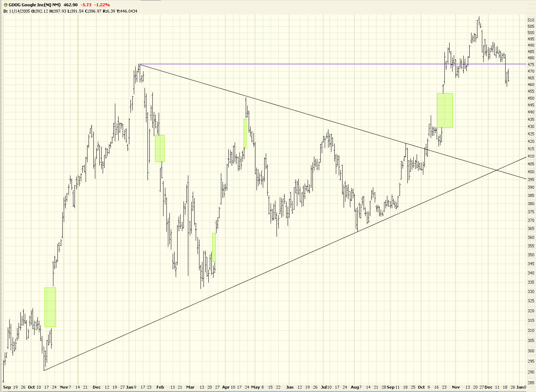Click the close value C:396.97
The image size is (536, 392).
(93, 11)
